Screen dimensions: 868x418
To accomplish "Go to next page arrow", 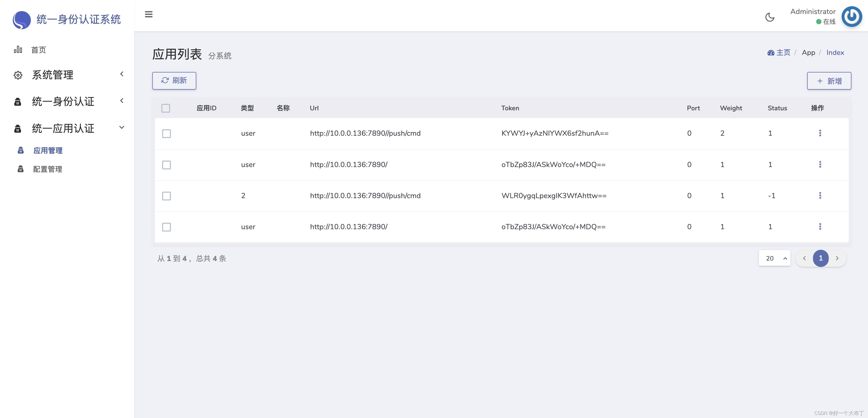I will 837,258.
